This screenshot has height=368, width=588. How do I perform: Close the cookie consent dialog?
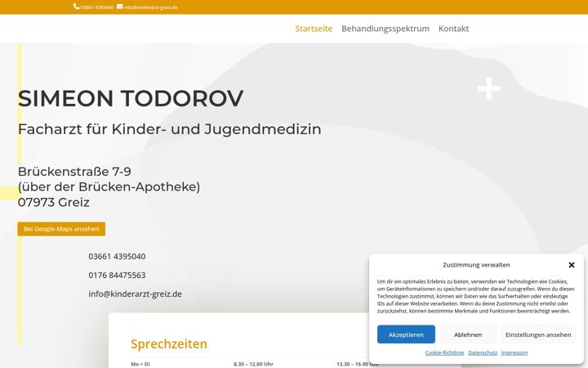pyautogui.click(x=572, y=265)
